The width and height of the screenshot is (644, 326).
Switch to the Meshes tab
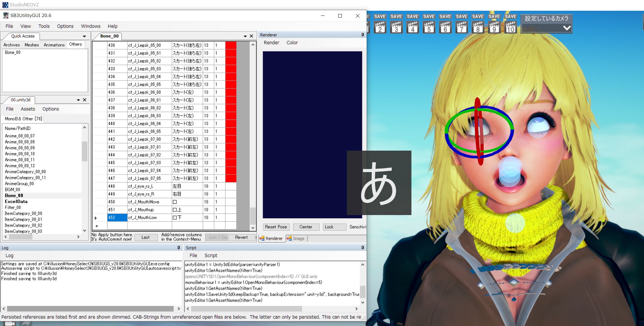[x=32, y=45]
